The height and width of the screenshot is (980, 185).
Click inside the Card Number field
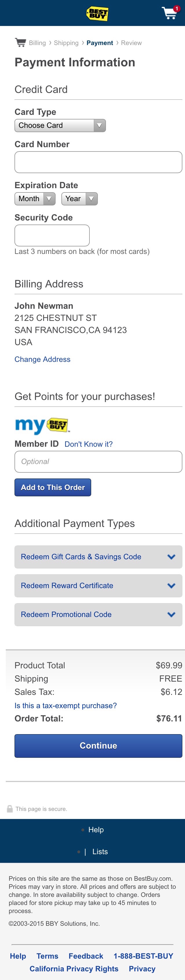tap(98, 162)
